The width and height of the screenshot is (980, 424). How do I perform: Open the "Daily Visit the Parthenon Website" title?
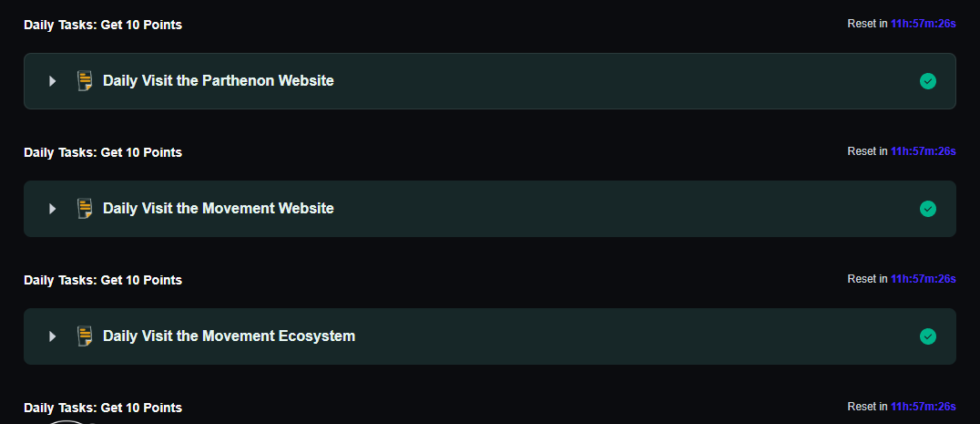pyautogui.click(x=219, y=81)
